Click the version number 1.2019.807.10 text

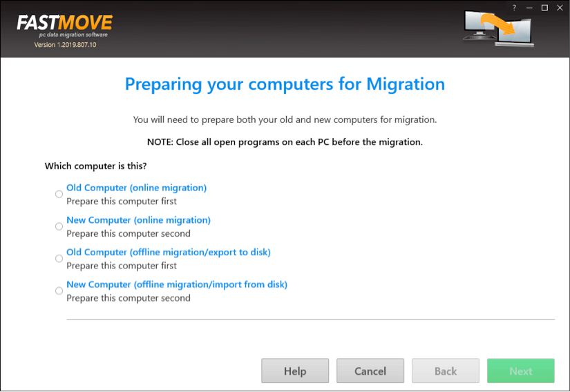66,45
